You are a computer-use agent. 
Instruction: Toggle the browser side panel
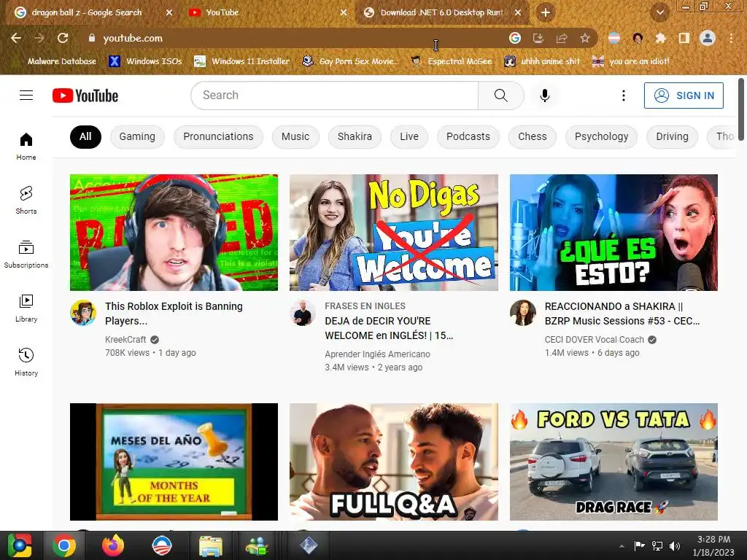684,38
